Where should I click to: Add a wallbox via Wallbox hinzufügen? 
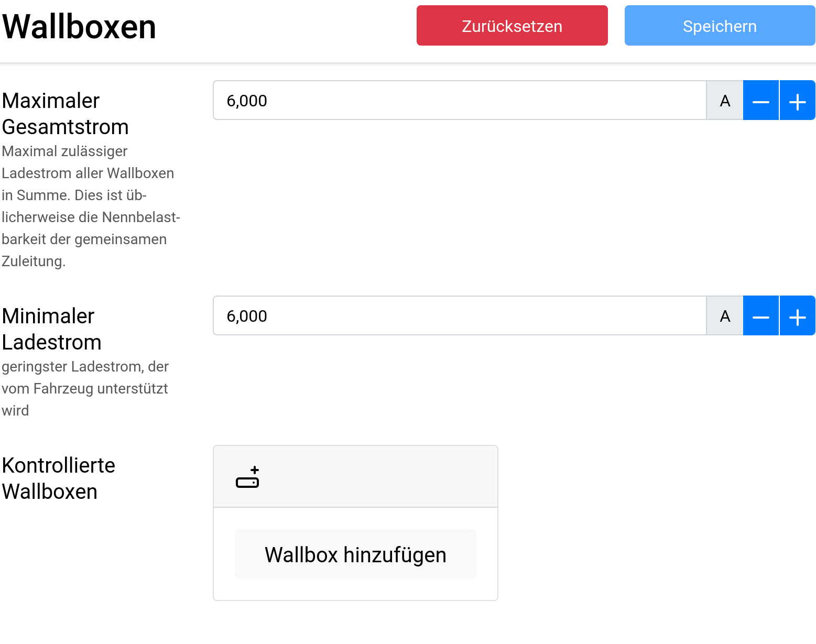tap(355, 554)
